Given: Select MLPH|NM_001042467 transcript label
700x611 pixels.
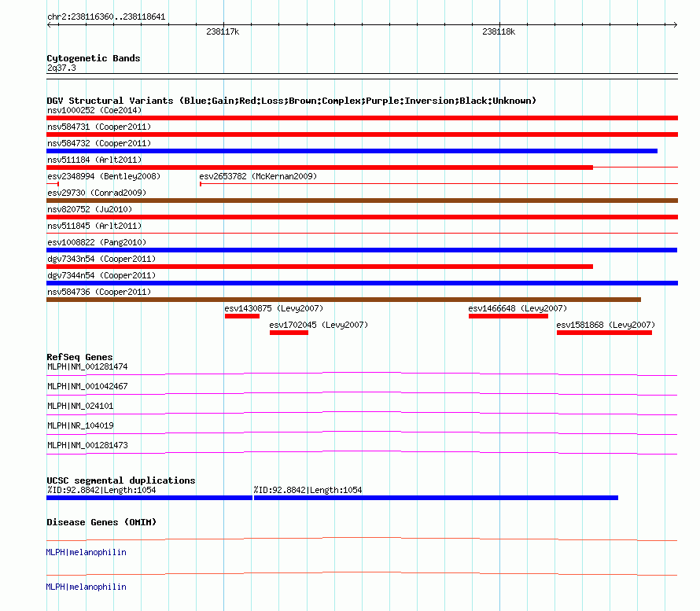Looking at the screenshot, I should point(87,386).
